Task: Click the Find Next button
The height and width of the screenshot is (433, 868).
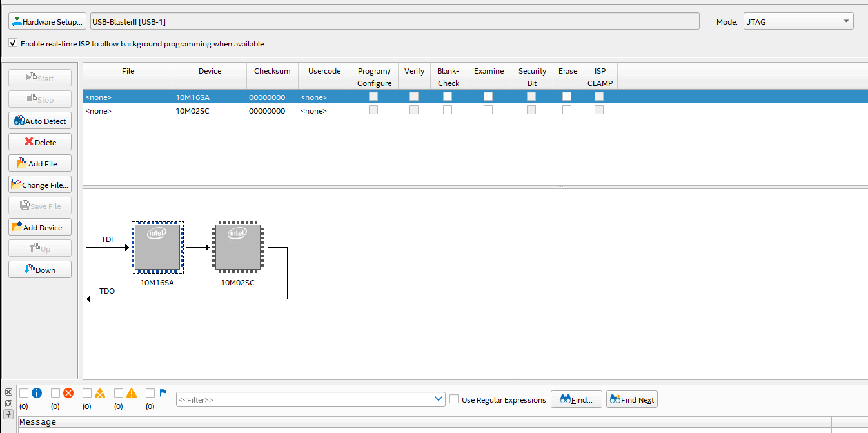Action: (631, 399)
